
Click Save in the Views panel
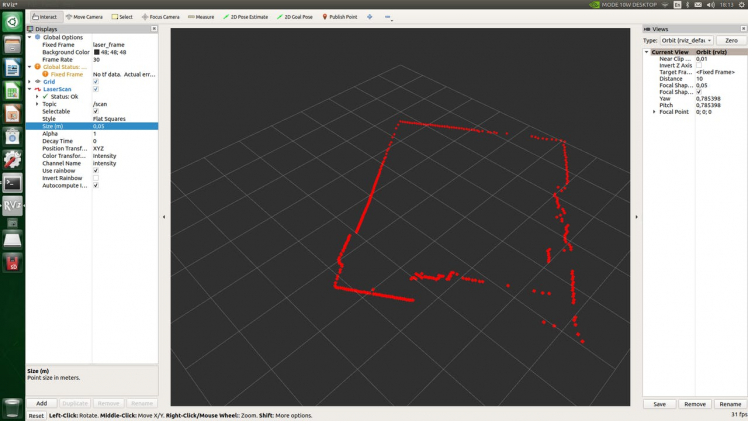click(659, 404)
